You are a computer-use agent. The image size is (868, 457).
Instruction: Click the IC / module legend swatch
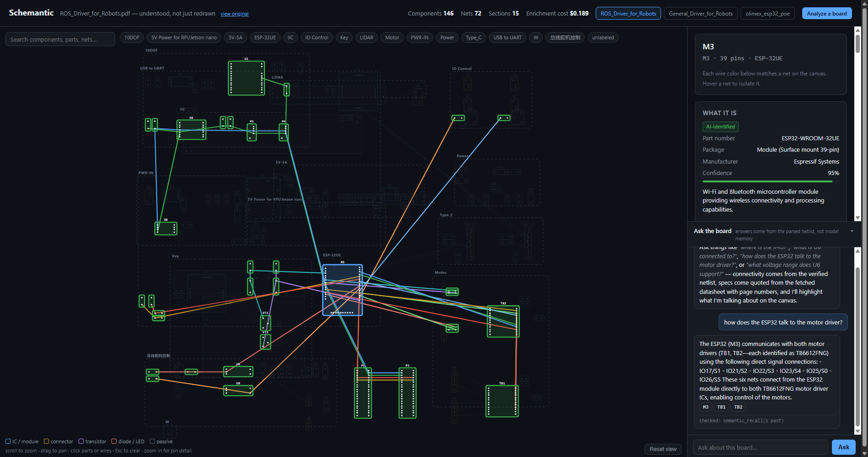pos(8,441)
